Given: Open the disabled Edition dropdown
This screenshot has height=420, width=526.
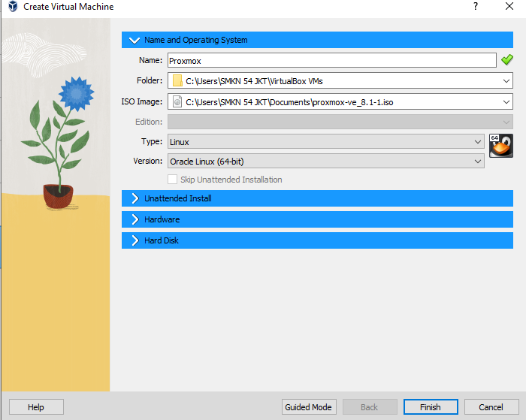Looking at the screenshot, I should coord(340,122).
